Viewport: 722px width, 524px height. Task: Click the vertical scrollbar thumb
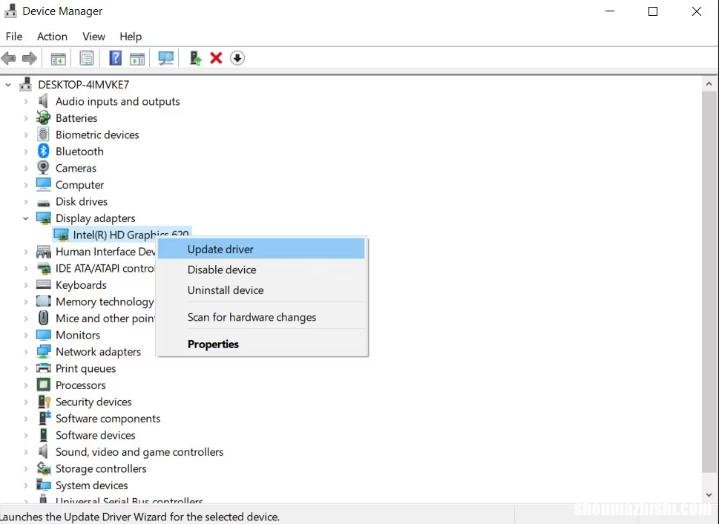click(709, 282)
